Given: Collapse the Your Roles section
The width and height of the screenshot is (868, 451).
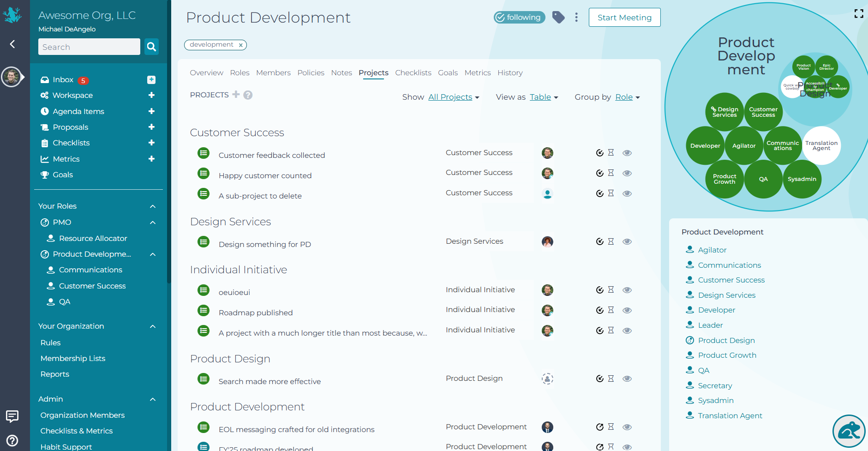Looking at the screenshot, I should click(x=153, y=206).
